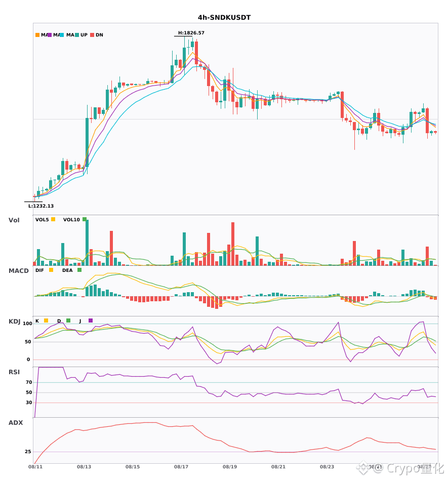Select the teal UP legend swatch
The width and height of the screenshot is (448, 481).
click(x=77, y=35)
